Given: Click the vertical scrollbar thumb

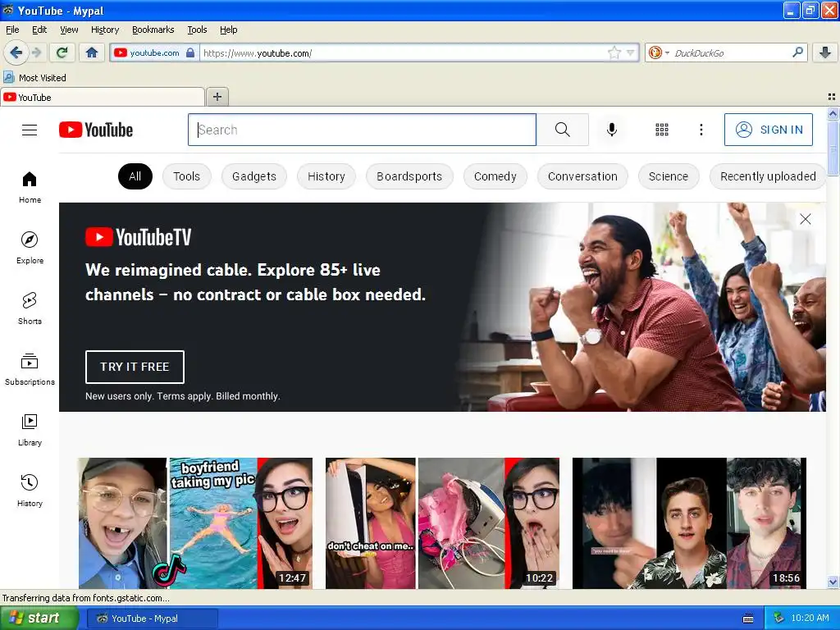Looking at the screenshot, I should [833, 148].
